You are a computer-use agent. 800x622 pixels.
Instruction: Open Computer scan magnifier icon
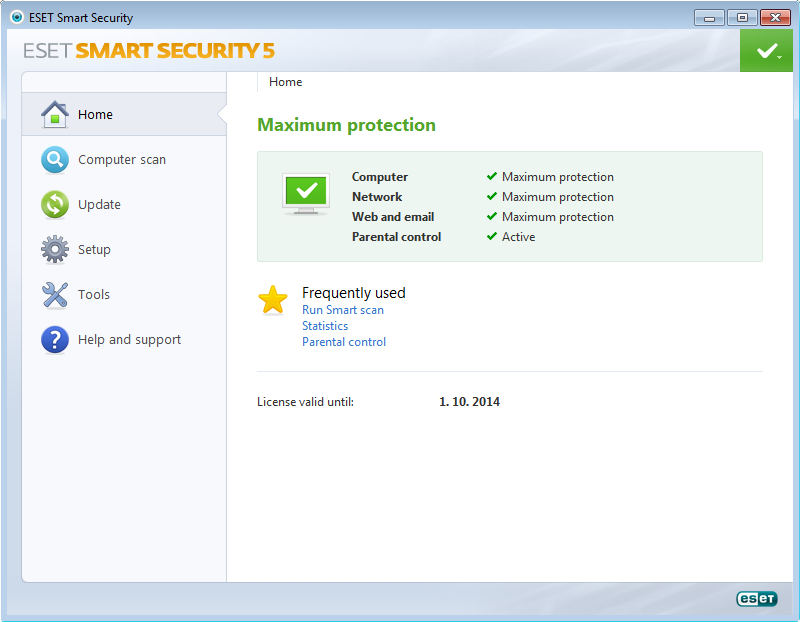coord(55,160)
